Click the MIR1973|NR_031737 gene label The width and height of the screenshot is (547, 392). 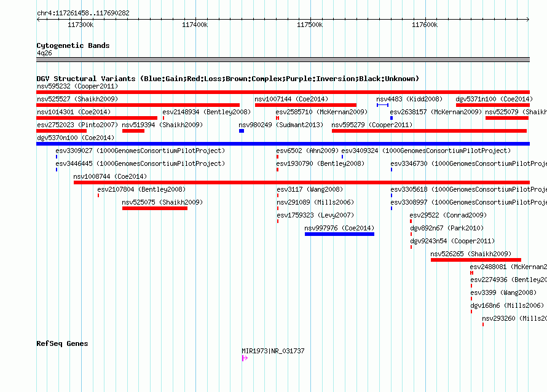[273, 351]
